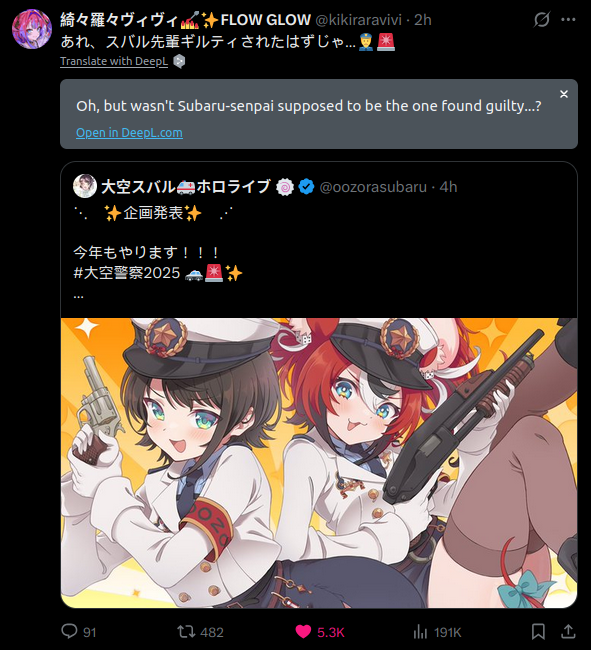Expand the quoted tweet's truncated text ellipsis

pos(78,296)
